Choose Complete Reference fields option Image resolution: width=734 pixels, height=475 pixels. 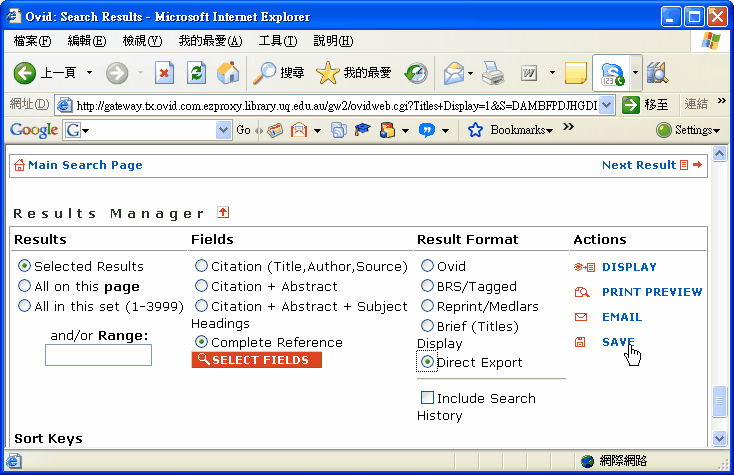tap(201, 342)
